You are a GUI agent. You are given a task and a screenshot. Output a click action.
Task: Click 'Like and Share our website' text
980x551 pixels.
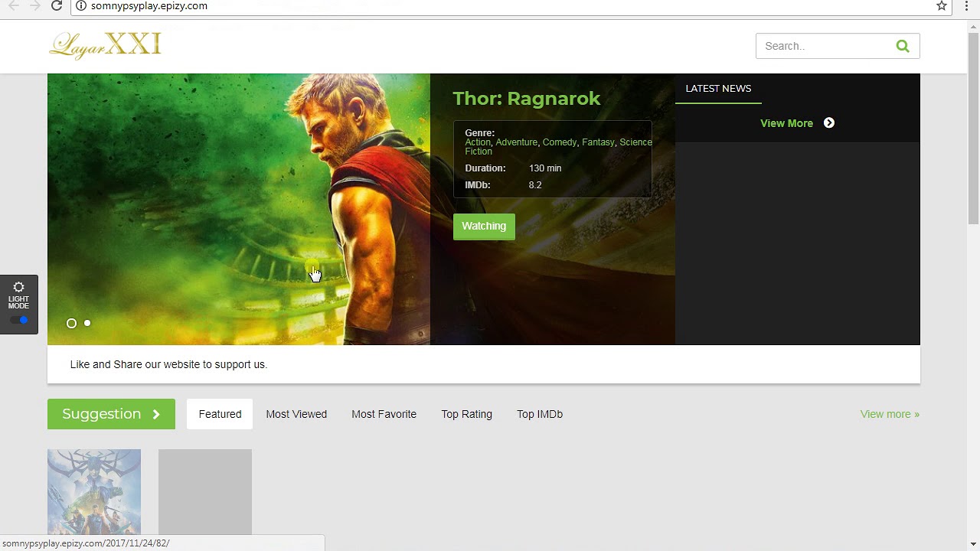tap(168, 364)
